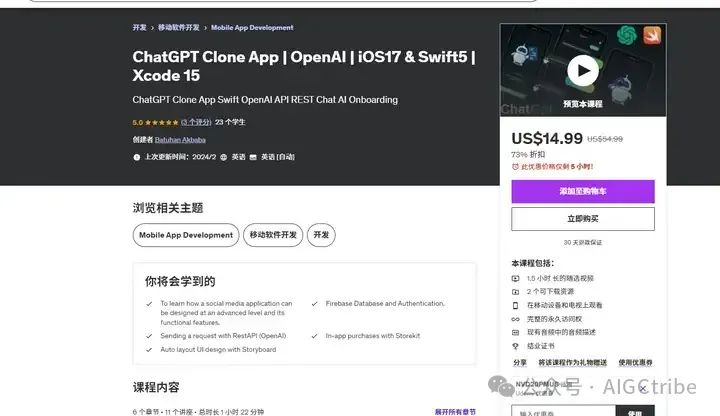This screenshot has width=720, height=416.
Task: Click the OpenAI logo icon on preview
Action: (626, 35)
